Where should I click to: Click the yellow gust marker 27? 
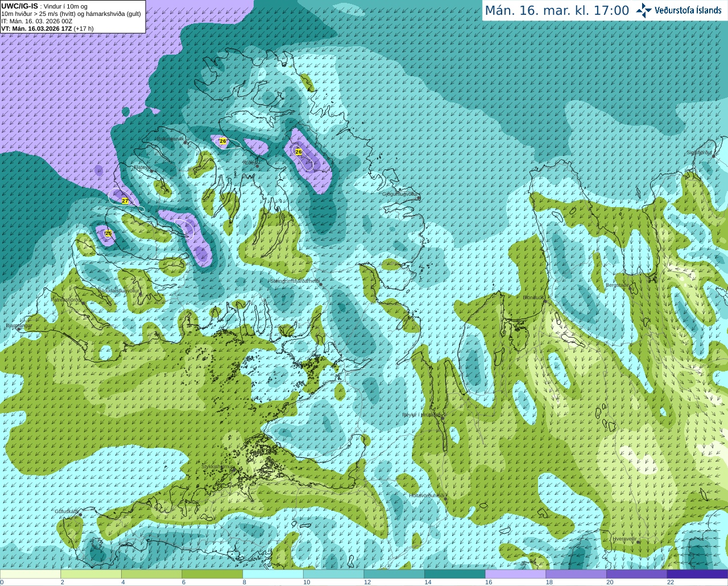coord(125,201)
